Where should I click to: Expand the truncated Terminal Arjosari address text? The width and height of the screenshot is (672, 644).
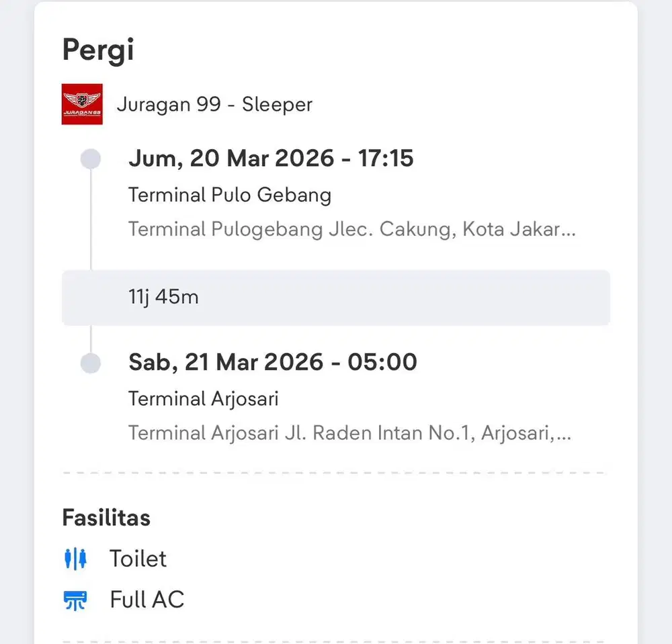point(349,433)
